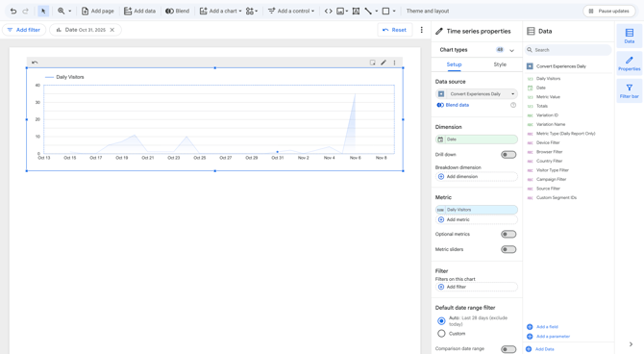644x354 pixels.
Task: Open the Filter bar side panel
Action: point(630,90)
